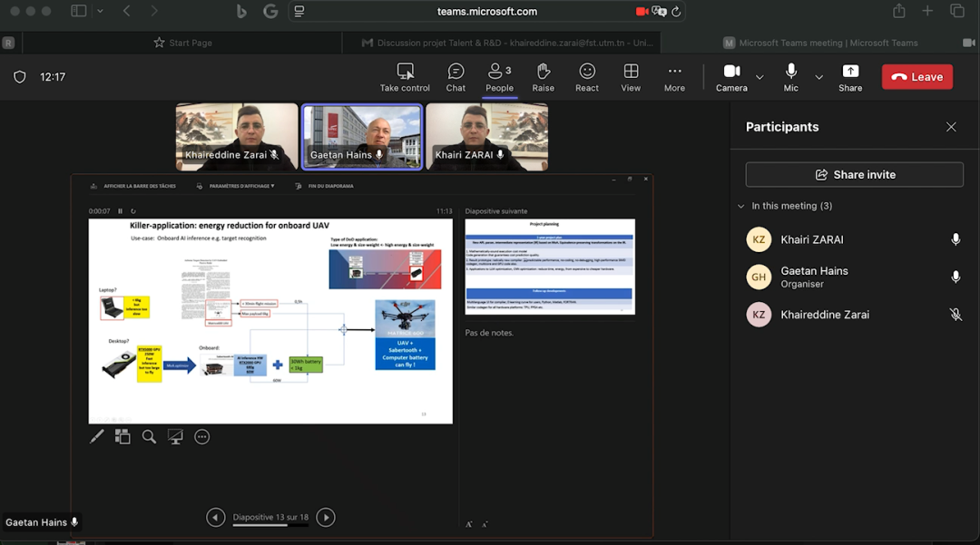Switch to the Start Page tab
Viewport: 980px width, 545px height.
182,43
